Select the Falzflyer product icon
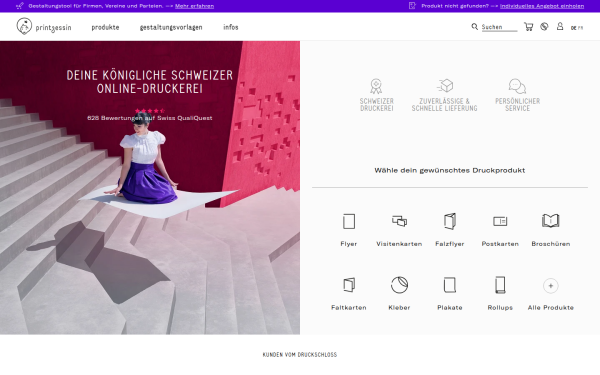 click(x=450, y=221)
